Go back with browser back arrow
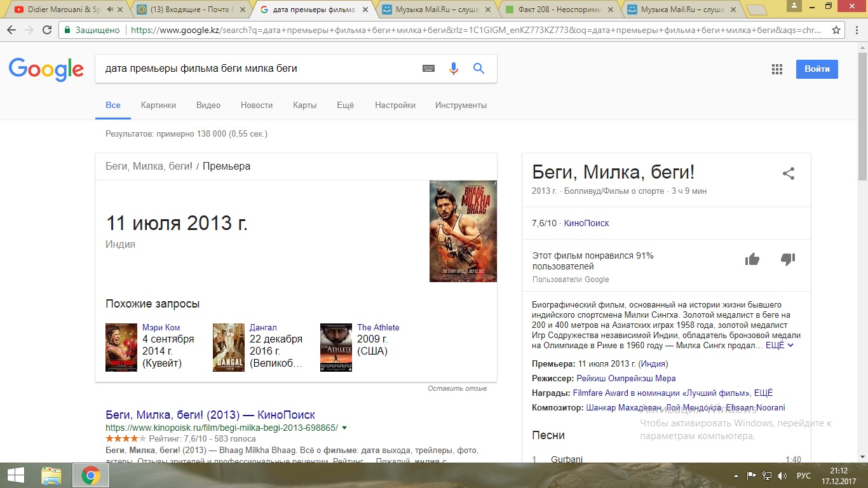Image resolution: width=868 pixels, height=488 pixels. click(11, 30)
